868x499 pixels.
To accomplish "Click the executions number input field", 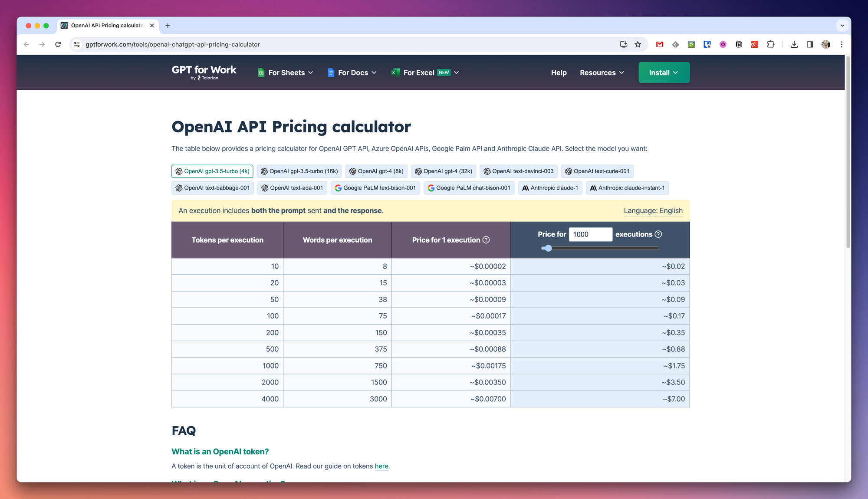I will point(590,234).
